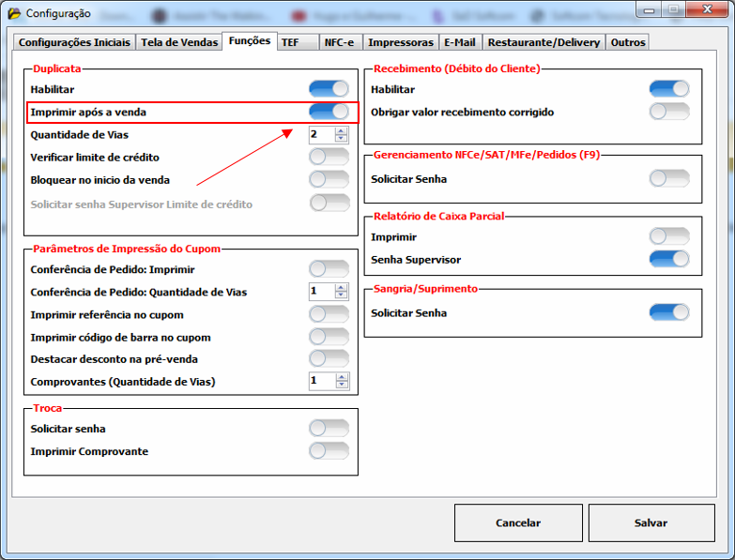Select the Restaurante/Delivery tab

(544, 42)
